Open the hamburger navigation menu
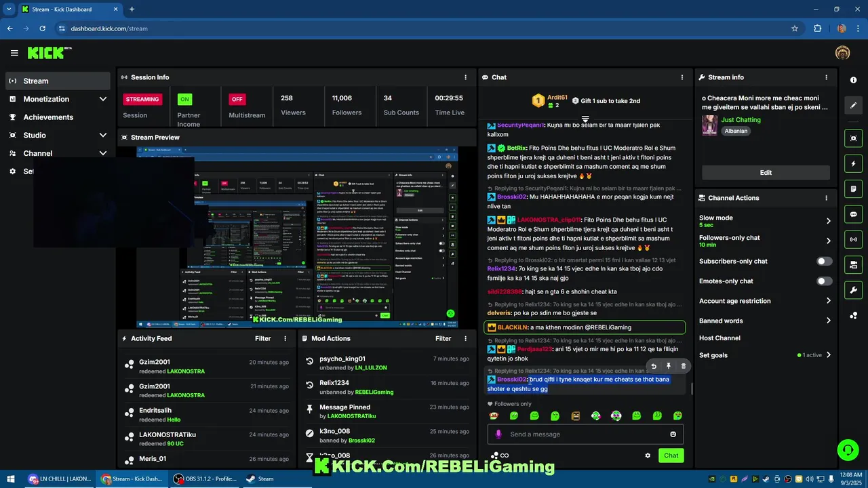Image resolution: width=868 pixels, height=488 pixels. pyautogui.click(x=14, y=53)
